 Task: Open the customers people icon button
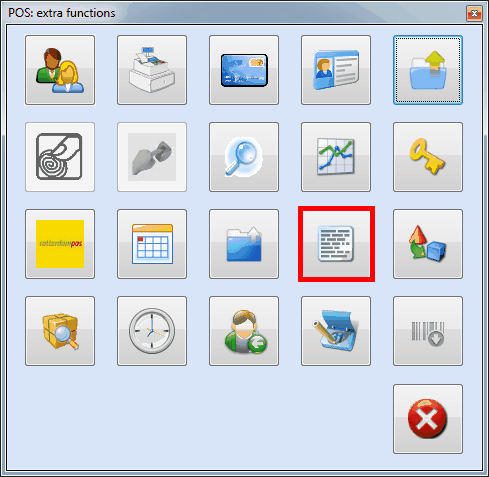coord(60,70)
